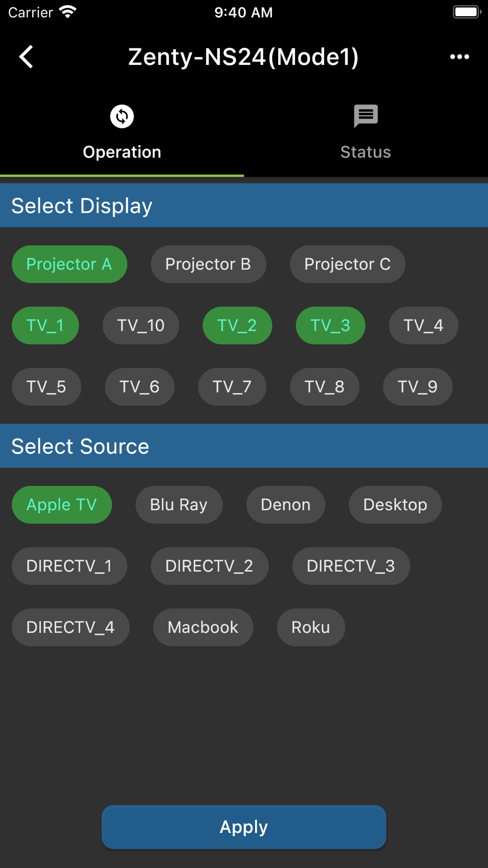Viewport: 488px width, 868px height.
Task: Select the Macbook source button
Action: [x=203, y=627]
